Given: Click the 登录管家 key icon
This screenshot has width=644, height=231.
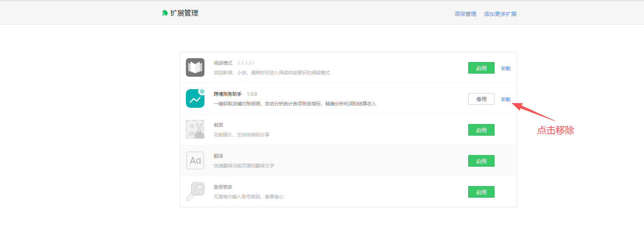Looking at the screenshot, I should 195,191.
